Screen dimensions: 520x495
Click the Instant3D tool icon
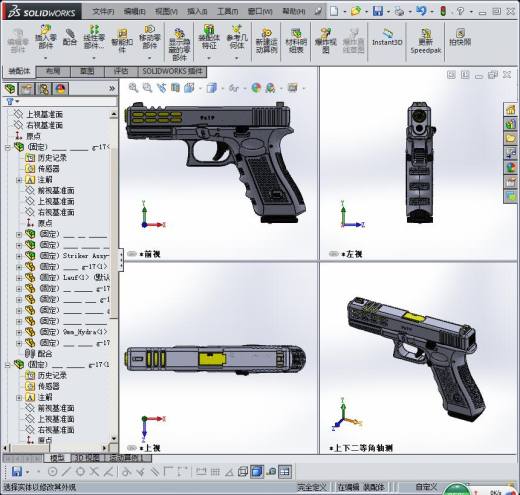387,38
